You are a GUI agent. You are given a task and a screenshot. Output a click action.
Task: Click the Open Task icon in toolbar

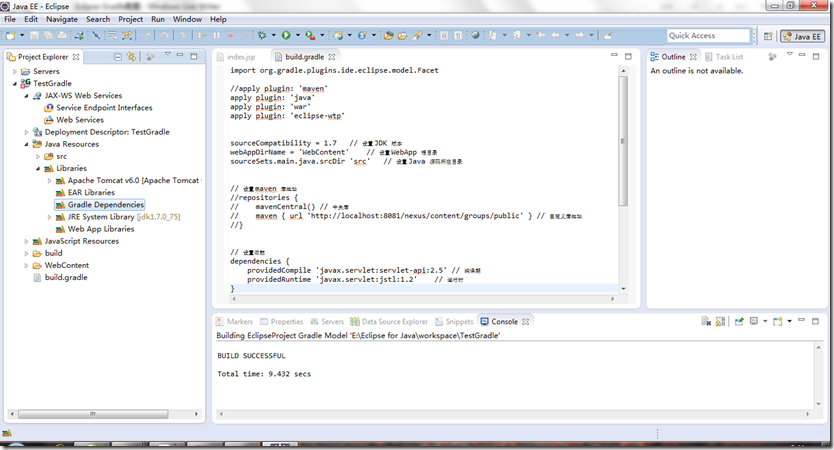coord(403,36)
